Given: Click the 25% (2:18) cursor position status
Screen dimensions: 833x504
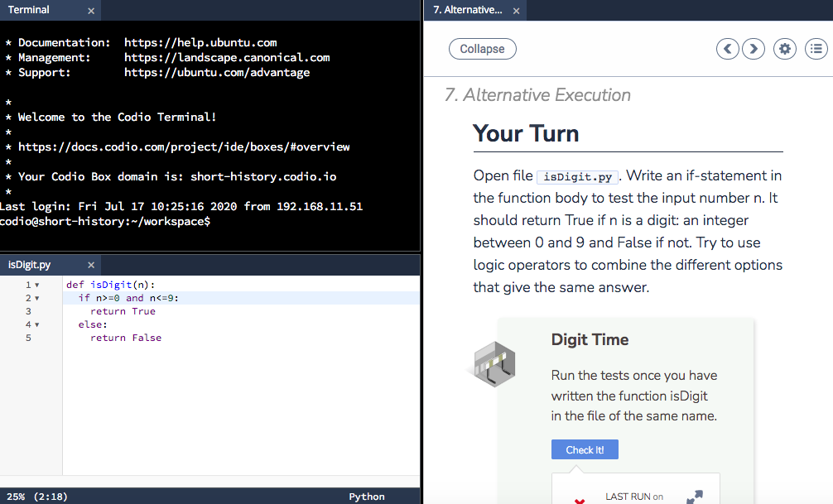Looking at the screenshot, I should point(37,497).
